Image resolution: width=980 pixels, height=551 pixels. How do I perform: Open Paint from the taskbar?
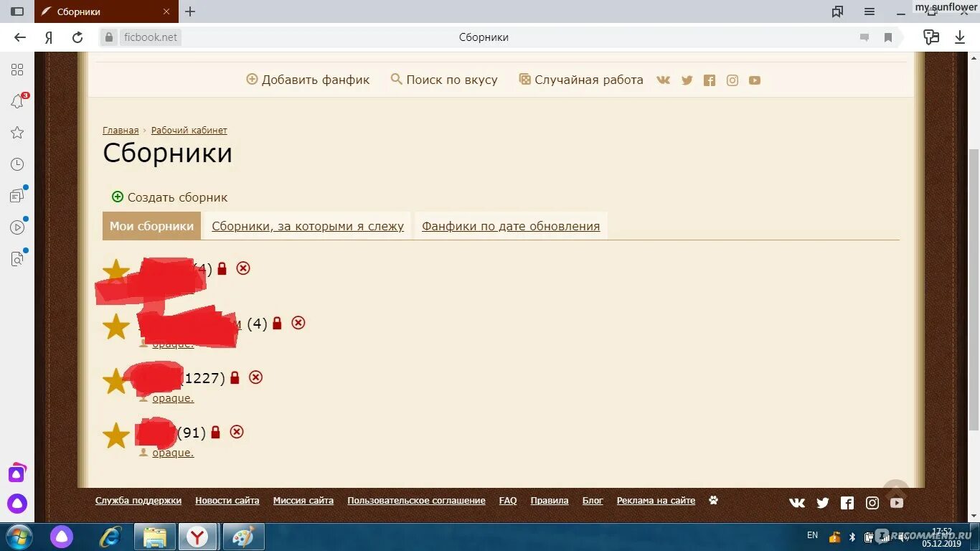[244, 537]
